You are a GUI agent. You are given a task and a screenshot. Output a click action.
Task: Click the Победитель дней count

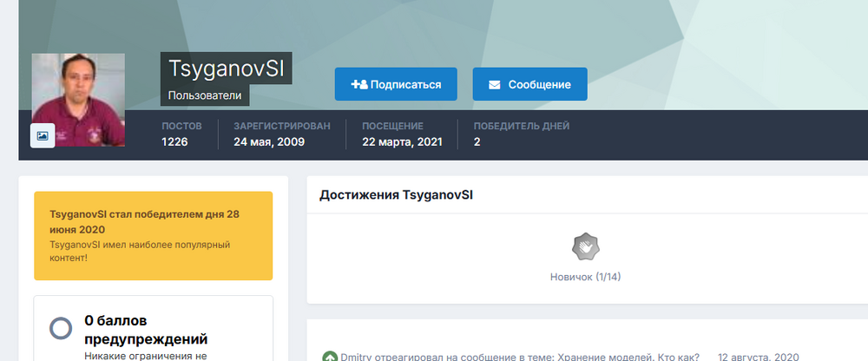tap(477, 141)
